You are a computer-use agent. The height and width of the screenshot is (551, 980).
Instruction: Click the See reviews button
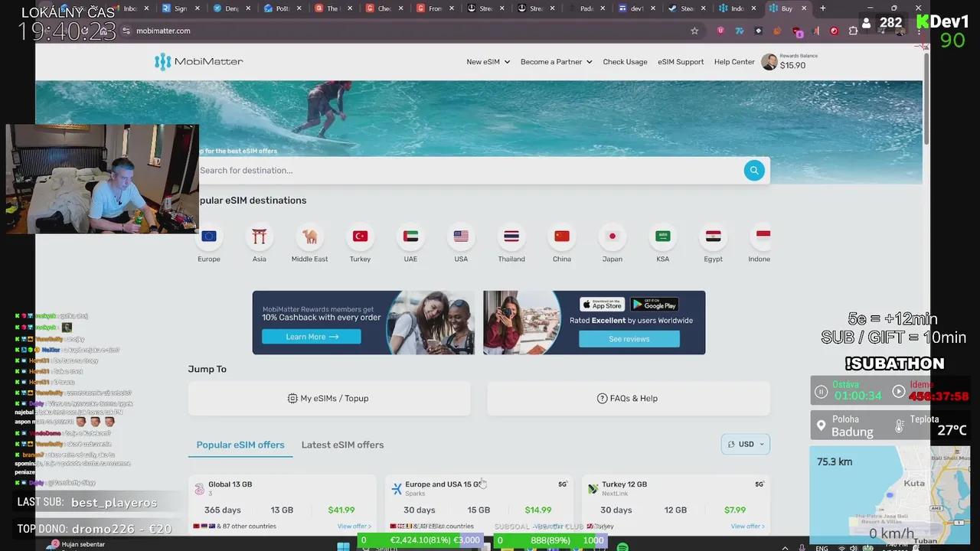[x=629, y=339]
